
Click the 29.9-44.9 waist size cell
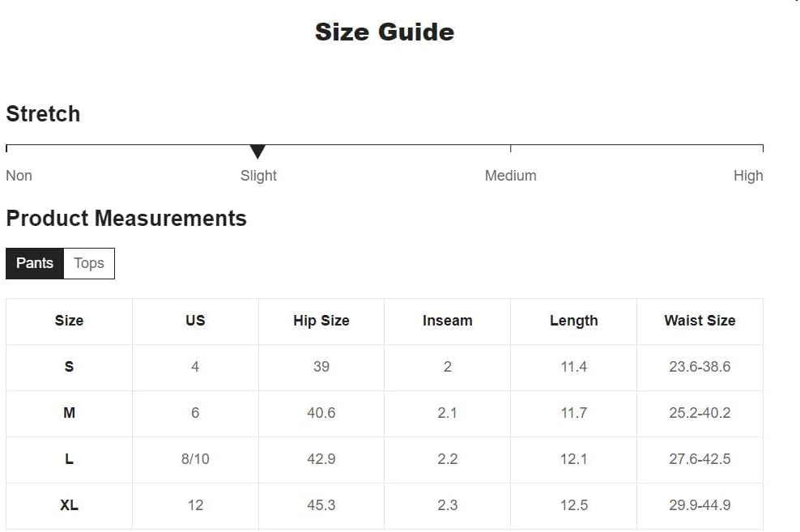click(x=700, y=505)
